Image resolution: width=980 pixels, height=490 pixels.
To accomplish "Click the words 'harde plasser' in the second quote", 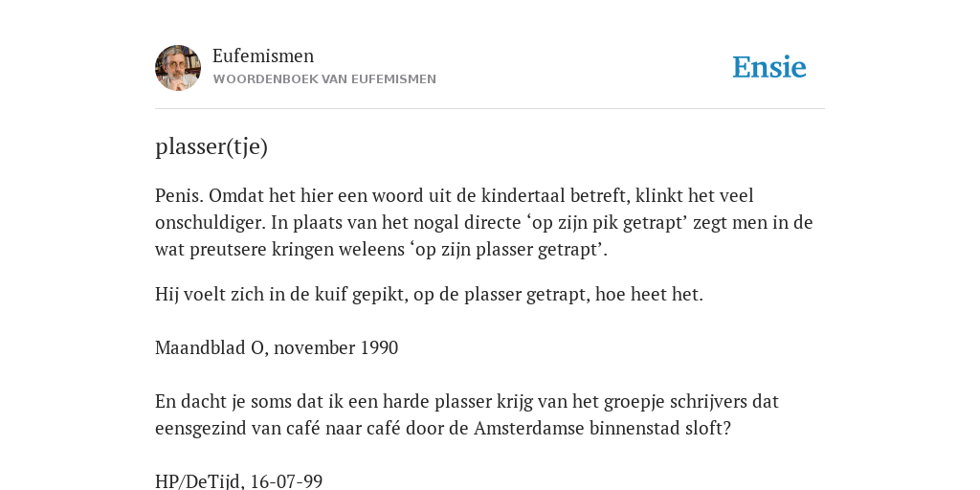I will pyautogui.click(x=435, y=401).
